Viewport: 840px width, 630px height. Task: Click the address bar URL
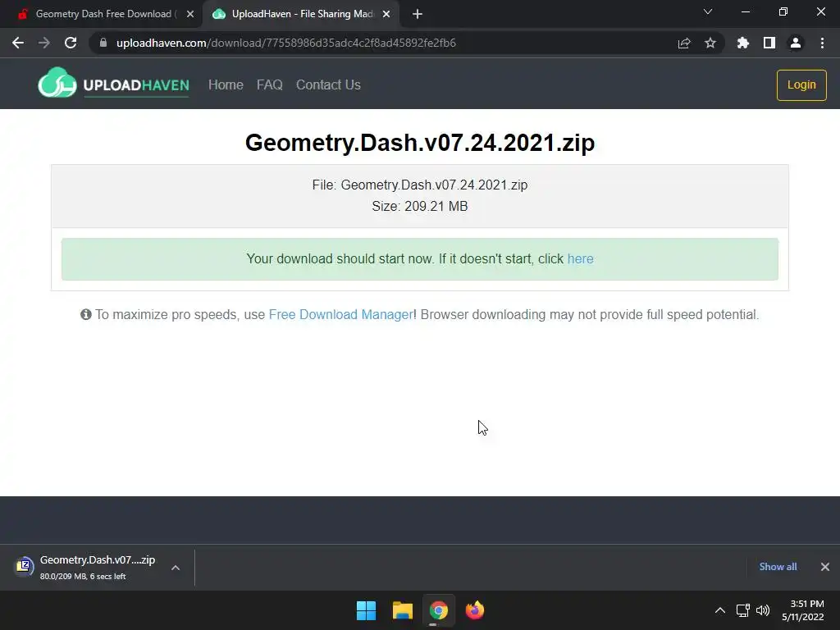pos(286,43)
